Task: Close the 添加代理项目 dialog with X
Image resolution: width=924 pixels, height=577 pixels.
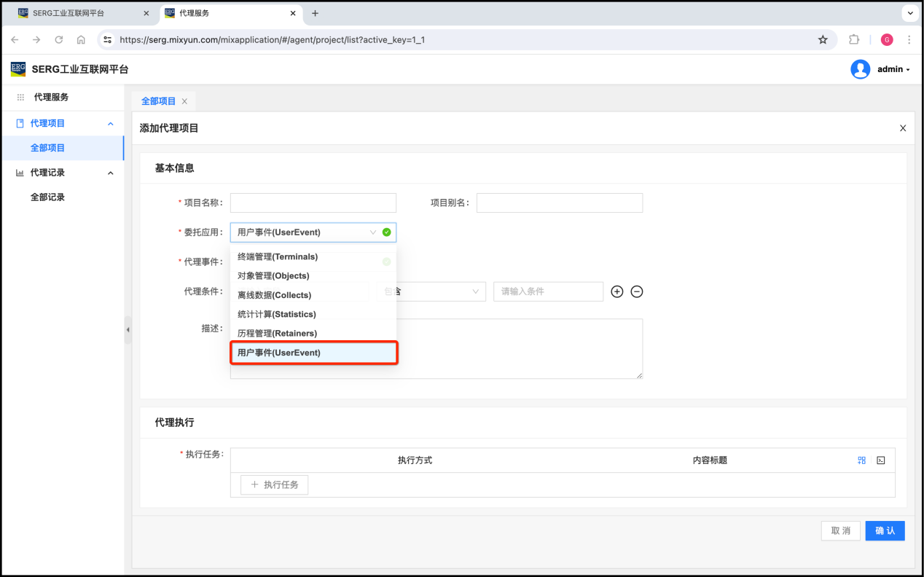Action: pos(902,128)
